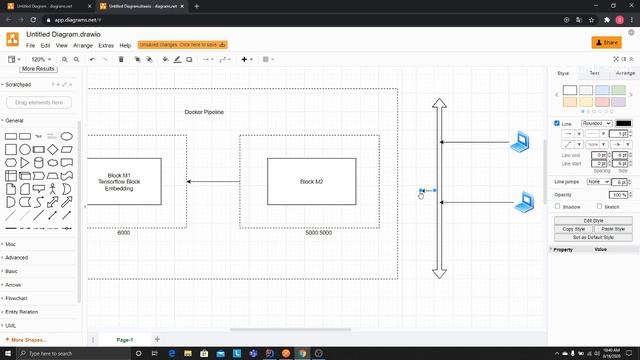Click the shadow toolbar icon
Image resolution: width=640 pixels, height=360 pixels.
[x=189, y=60]
